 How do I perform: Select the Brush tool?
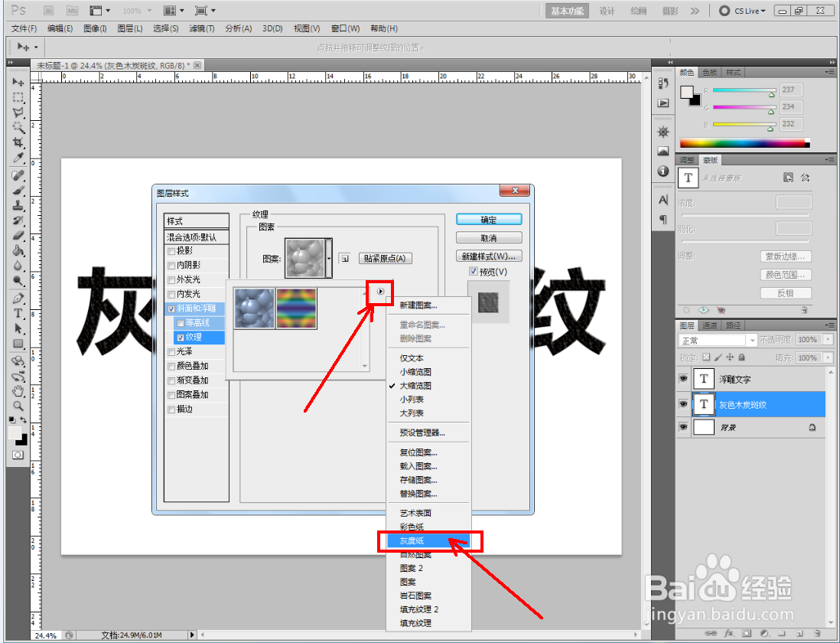click(18, 190)
